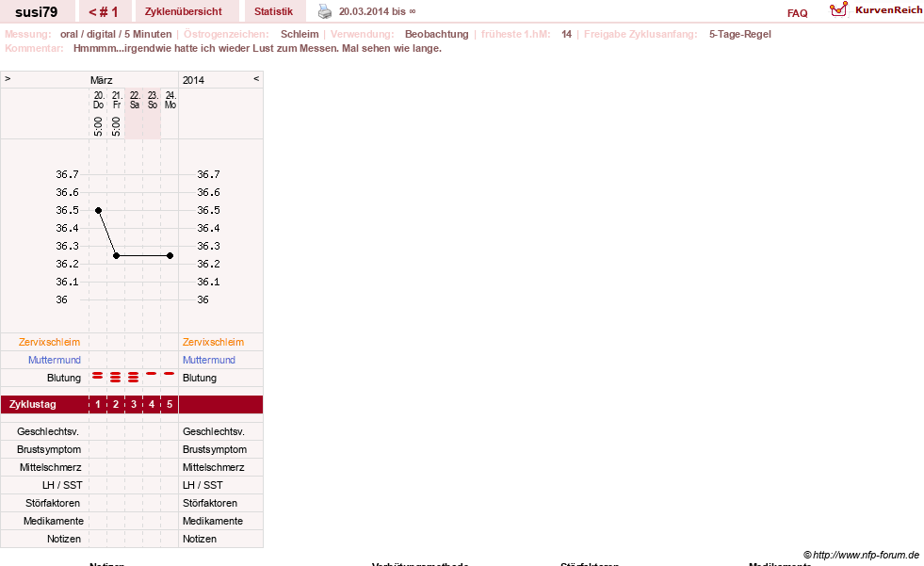This screenshot has width=924, height=566.
Task: Open the Statistik tab
Action: [273, 11]
